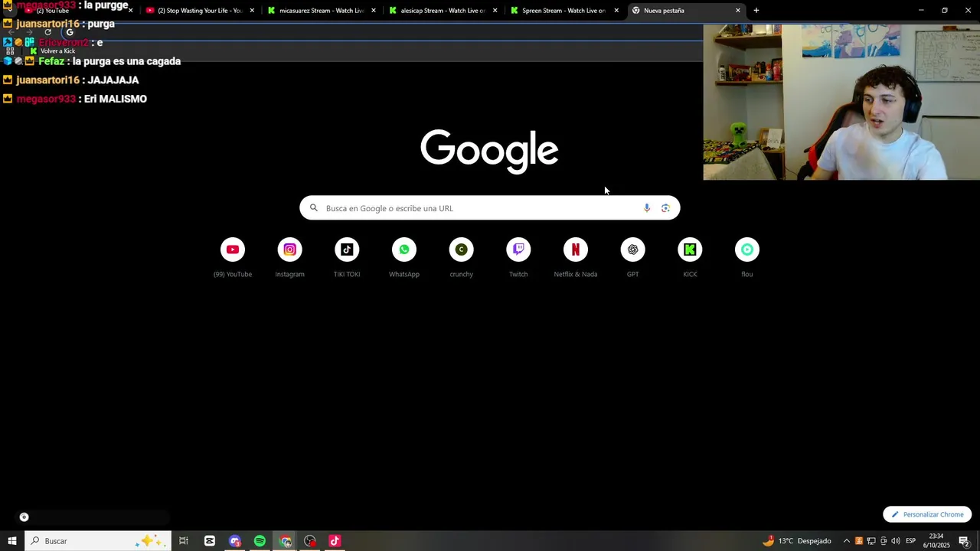Open the Windows Start menu
980x551 pixels.
pyautogui.click(x=12, y=541)
